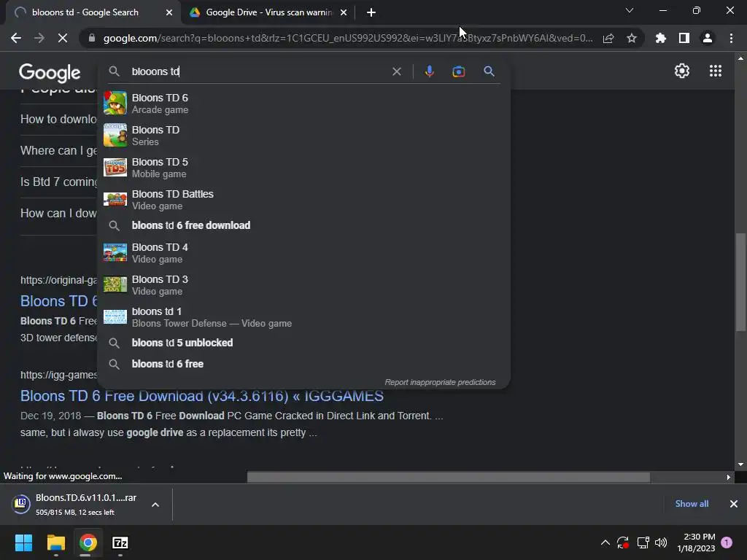Clear the search box with X
Viewport: 747px width, 560px height.
396,71
